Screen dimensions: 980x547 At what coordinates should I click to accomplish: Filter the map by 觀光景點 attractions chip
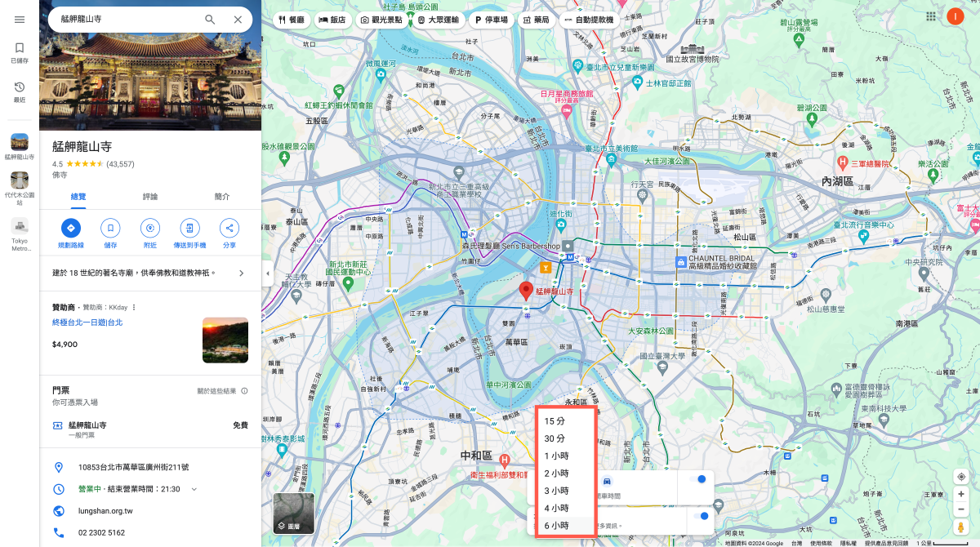click(381, 19)
